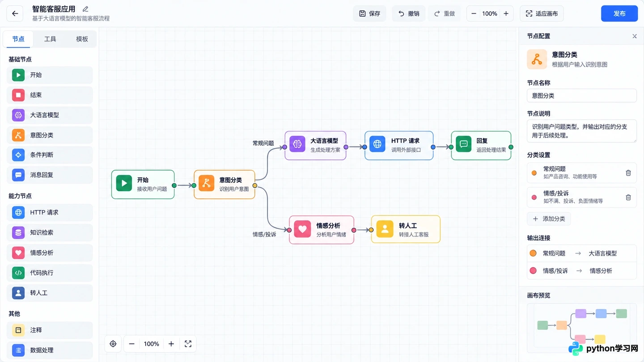Click the HTTP 请求 node on canvas
Viewport: 644px width, 362px height.
coord(399,145)
